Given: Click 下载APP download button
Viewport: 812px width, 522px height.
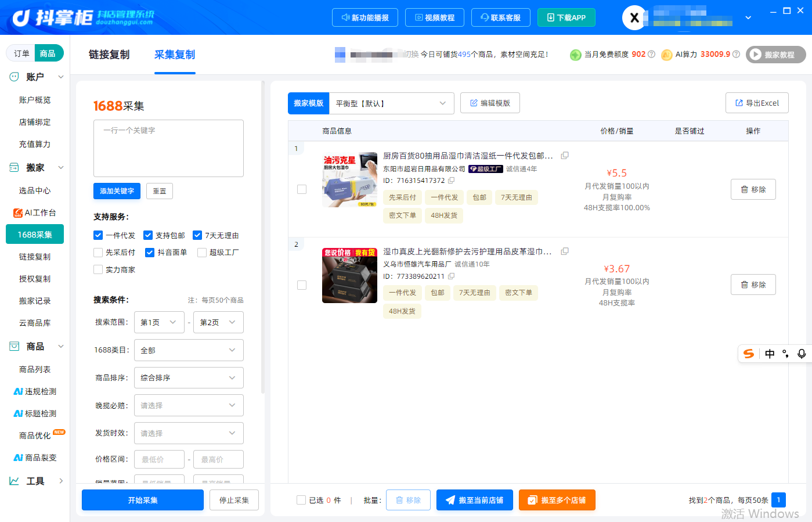Looking at the screenshot, I should pyautogui.click(x=566, y=17).
